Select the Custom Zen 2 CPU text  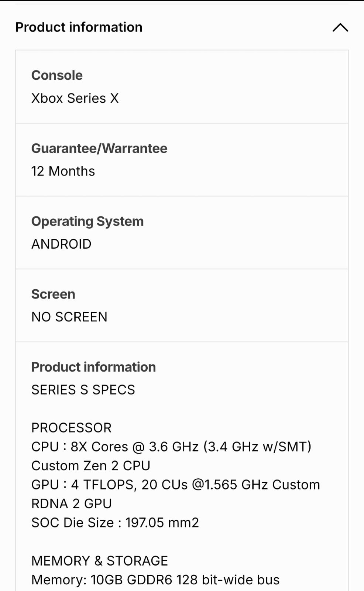pos(91,466)
